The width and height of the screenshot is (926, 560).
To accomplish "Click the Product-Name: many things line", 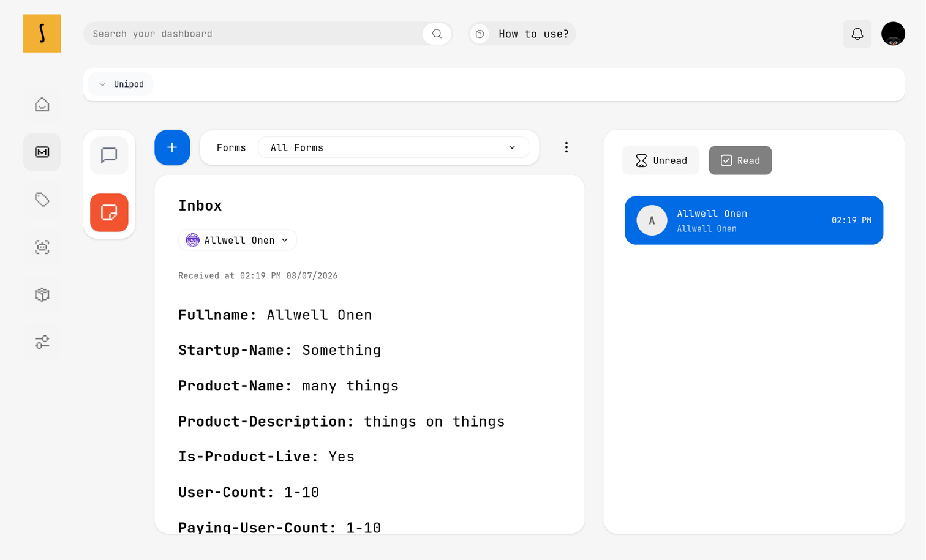I will [x=288, y=386].
